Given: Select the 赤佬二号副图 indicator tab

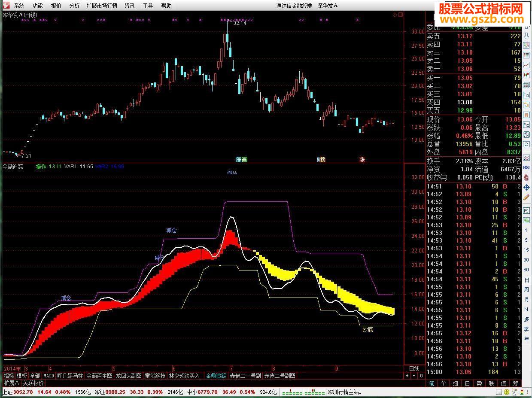Looking at the screenshot, I should [280, 376].
